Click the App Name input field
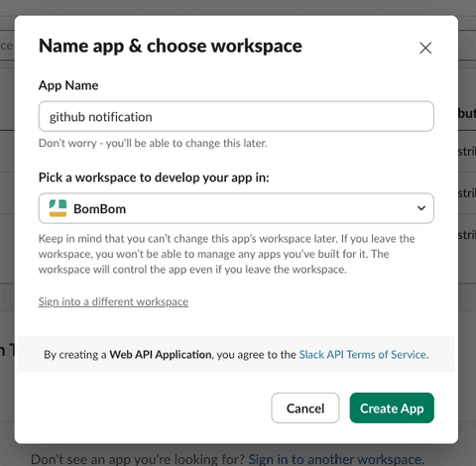The height and width of the screenshot is (466, 476). 236,116
